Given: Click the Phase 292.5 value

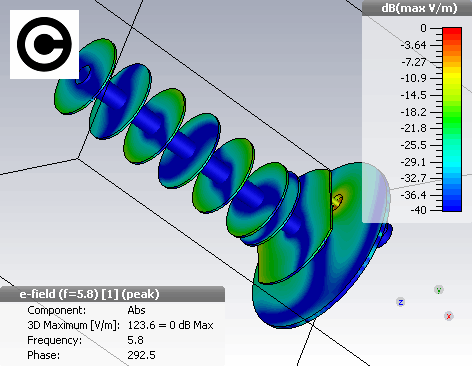Looking at the screenshot, I should [141, 355].
